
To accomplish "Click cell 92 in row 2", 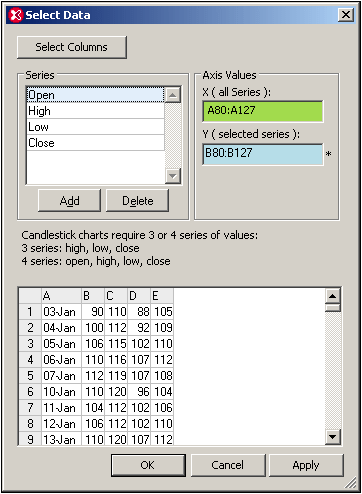I will (139, 328).
